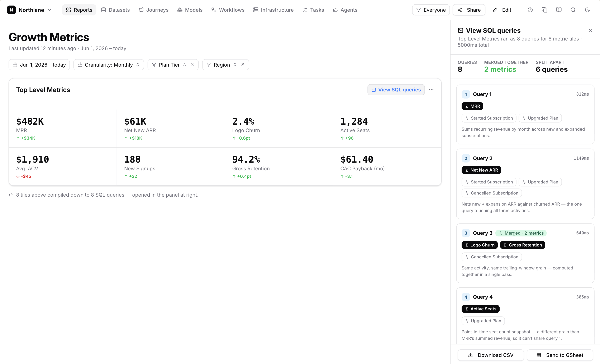This screenshot has height=364, width=600.
Task: Click the 1140ms timing on Query 2
Action: point(581,158)
